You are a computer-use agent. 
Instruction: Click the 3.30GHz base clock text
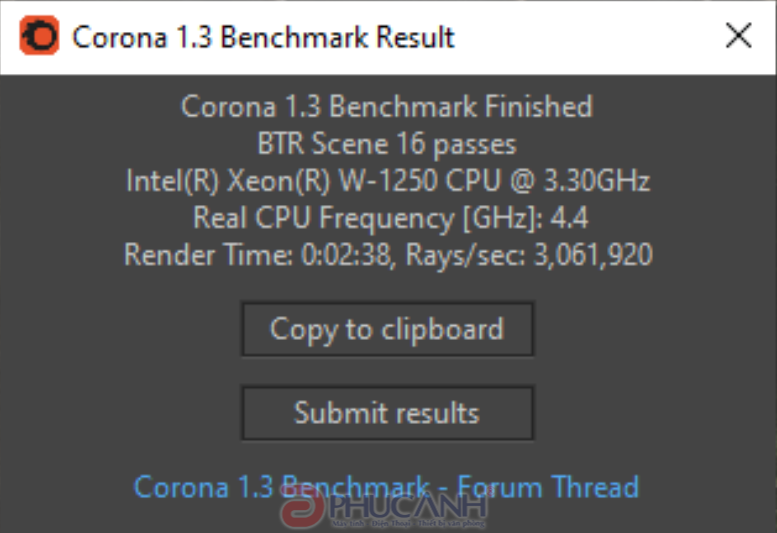tap(597, 181)
